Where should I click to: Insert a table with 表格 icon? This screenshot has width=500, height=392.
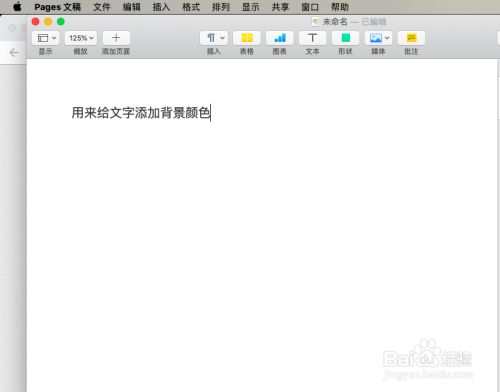(x=247, y=38)
